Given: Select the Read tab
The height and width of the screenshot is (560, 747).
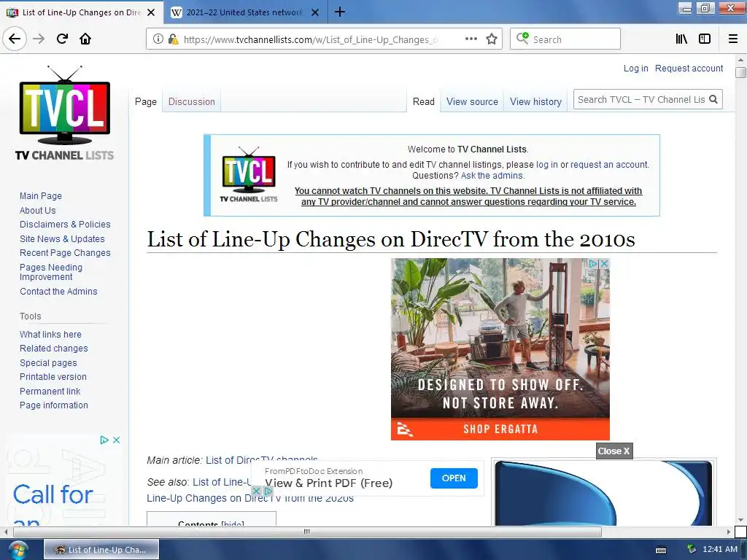Looking at the screenshot, I should tap(424, 101).
